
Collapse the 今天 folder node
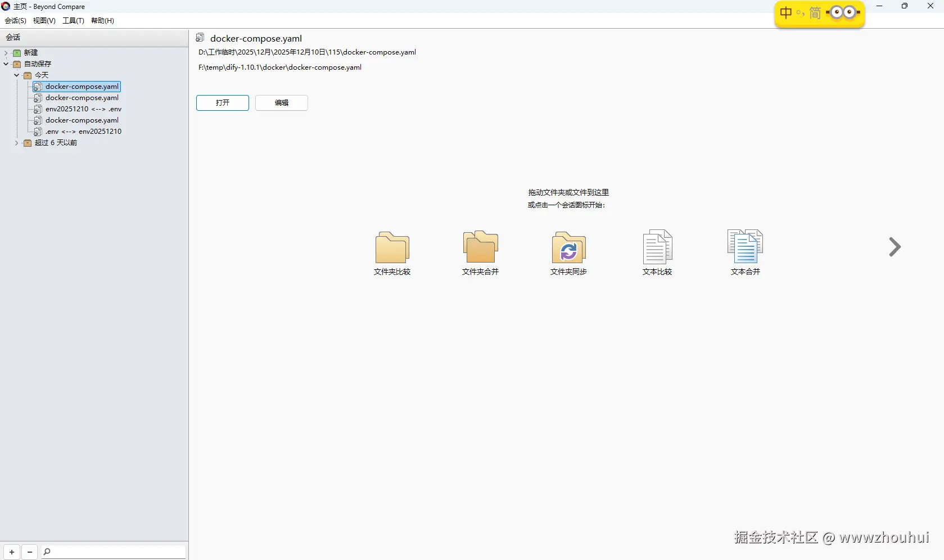coord(17,75)
